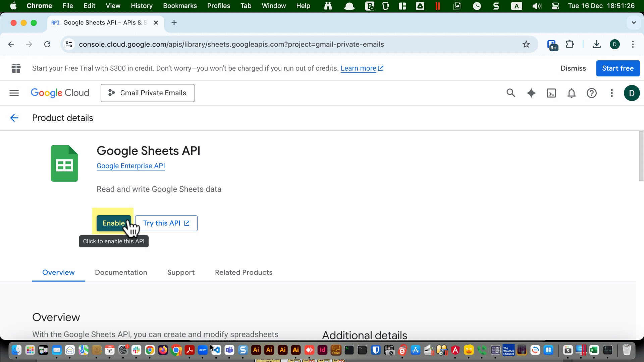Mute system volume via speaker menu bar icon
The height and width of the screenshot is (362, 644).
click(537, 6)
